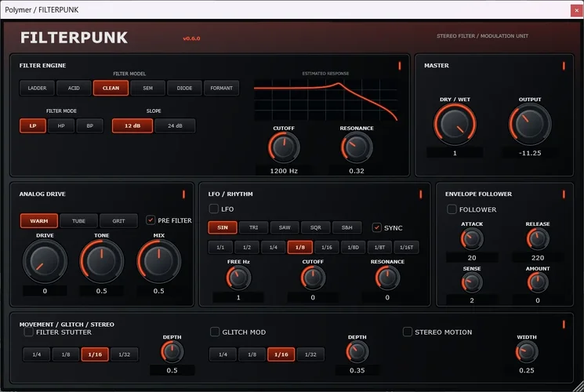Select the FORMANT filter model
The height and width of the screenshot is (392, 584).
click(221, 88)
